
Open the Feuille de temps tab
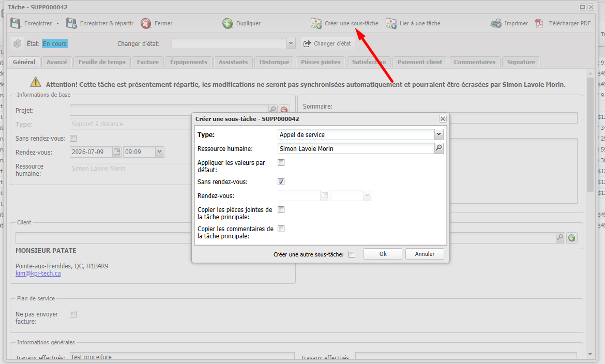coord(102,62)
